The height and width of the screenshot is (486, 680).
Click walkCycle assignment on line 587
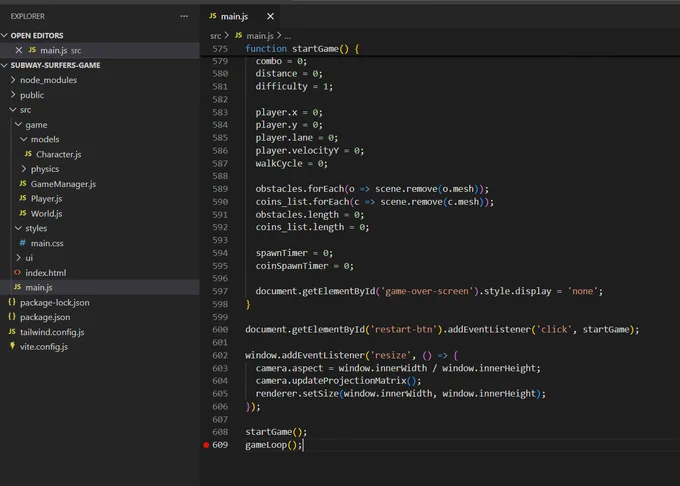[x=291, y=164]
